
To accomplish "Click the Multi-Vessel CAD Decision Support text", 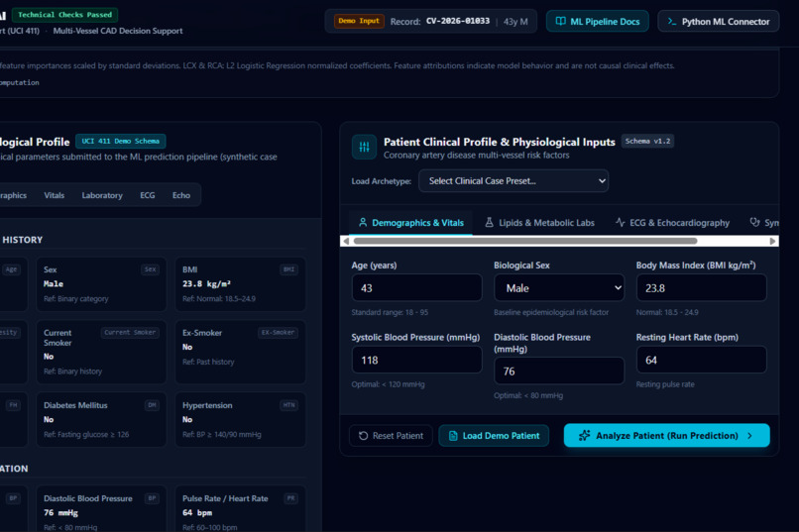I will click(x=118, y=31).
